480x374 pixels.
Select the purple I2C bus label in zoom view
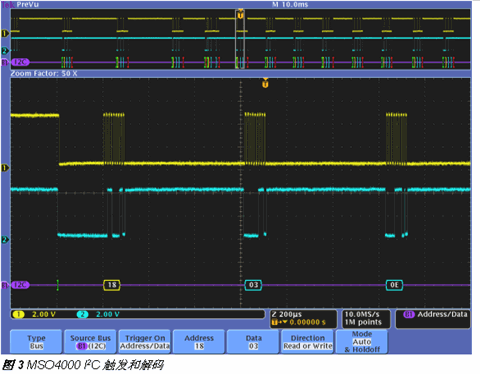20,285
